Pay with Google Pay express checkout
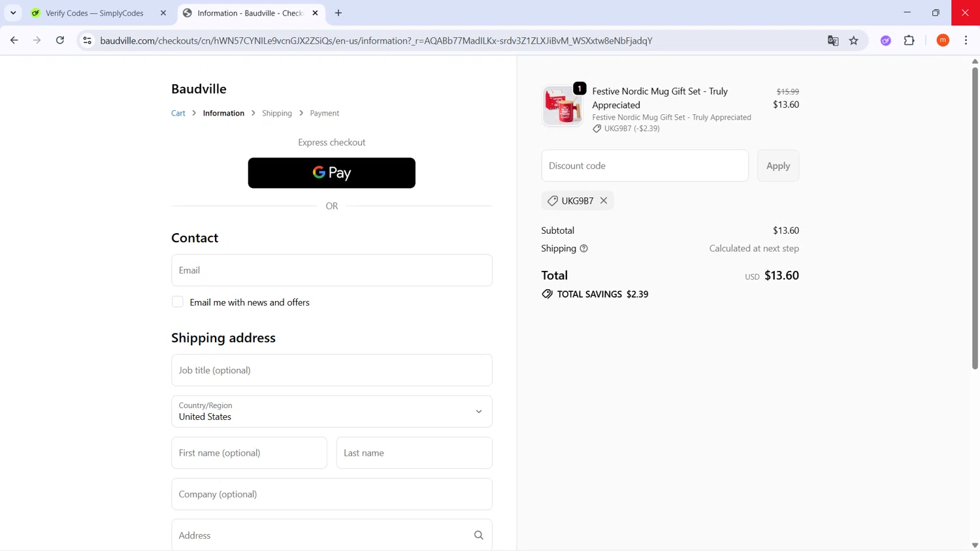 click(x=332, y=173)
